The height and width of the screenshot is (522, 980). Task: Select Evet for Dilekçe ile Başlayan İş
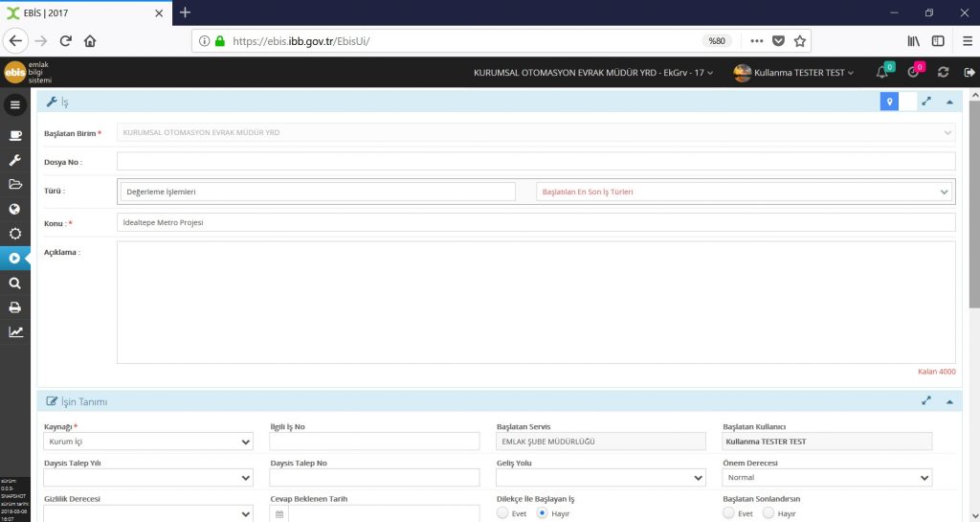[502, 513]
